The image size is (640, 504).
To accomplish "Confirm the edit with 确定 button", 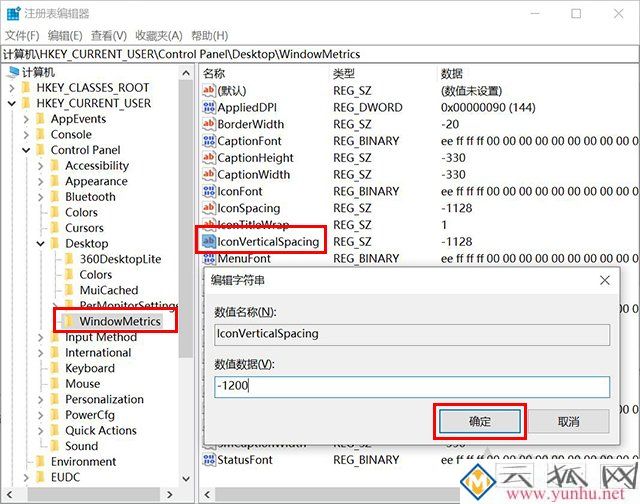I will [x=479, y=421].
